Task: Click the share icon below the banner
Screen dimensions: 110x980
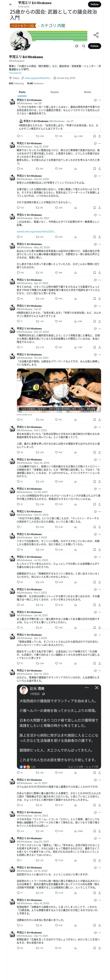Action: [96, 35]
